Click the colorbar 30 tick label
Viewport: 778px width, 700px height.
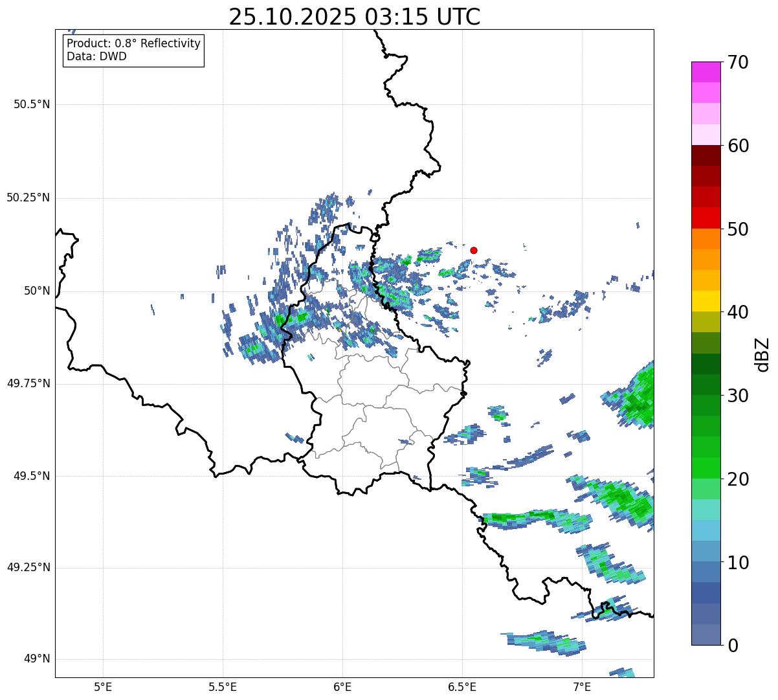(x=738, y=396)
